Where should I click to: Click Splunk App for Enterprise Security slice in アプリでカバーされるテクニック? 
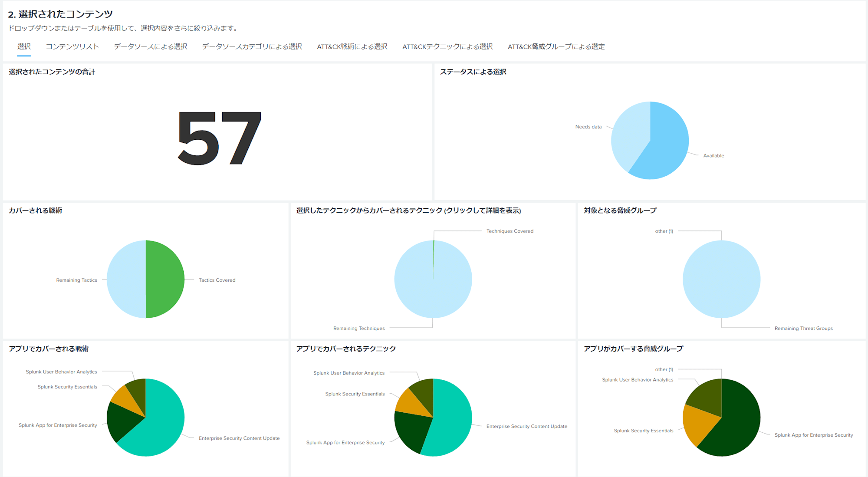coord(413,430)
